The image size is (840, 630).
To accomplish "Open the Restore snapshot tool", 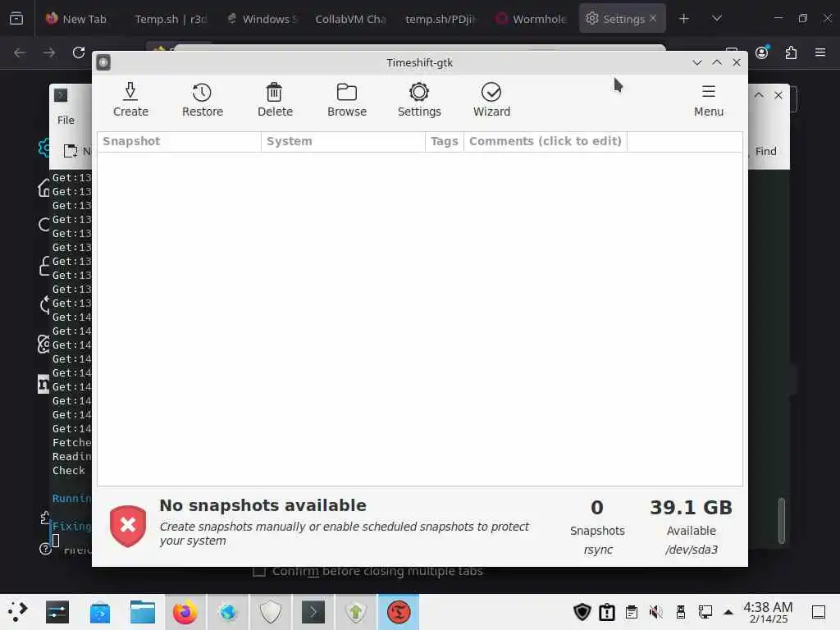I will coord(202,99).
